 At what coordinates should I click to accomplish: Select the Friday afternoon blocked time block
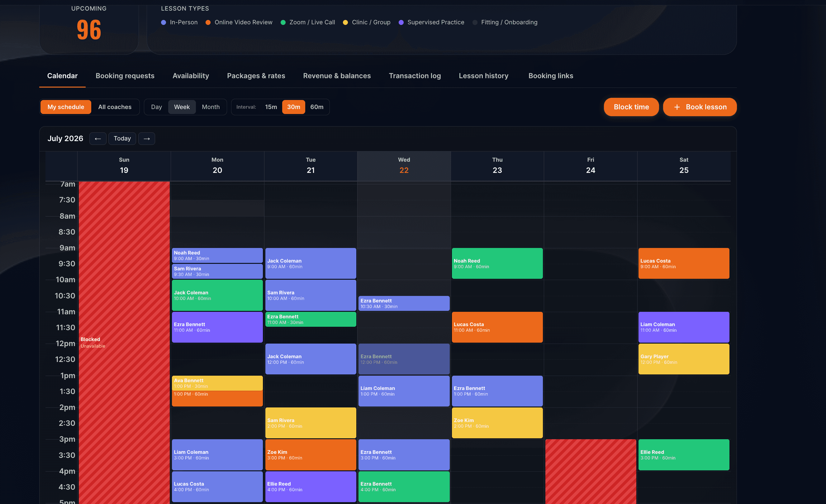tap(590, 472)
